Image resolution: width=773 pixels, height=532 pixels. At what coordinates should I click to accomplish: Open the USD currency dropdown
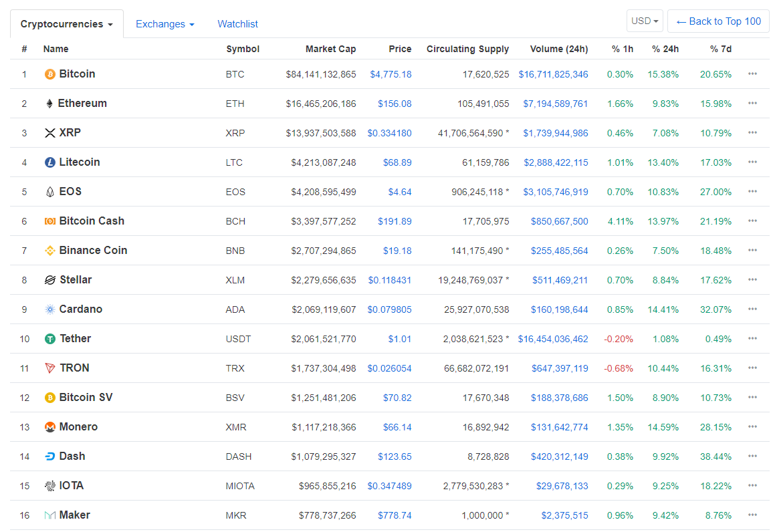pos(645,21)
